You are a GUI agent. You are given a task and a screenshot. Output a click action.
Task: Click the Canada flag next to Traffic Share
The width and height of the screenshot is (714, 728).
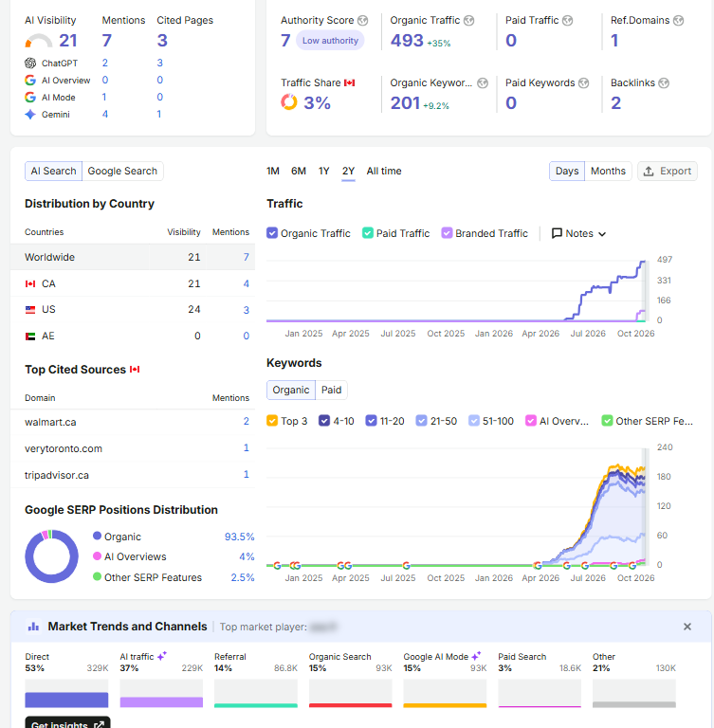[x=349, y=83]
